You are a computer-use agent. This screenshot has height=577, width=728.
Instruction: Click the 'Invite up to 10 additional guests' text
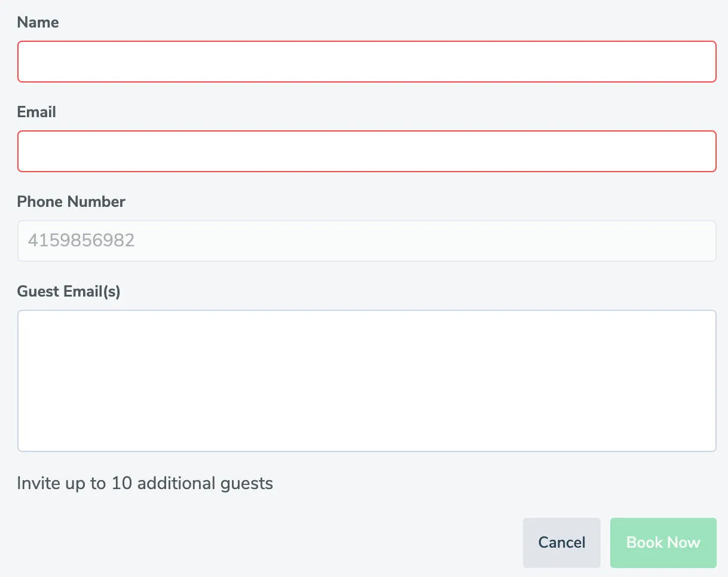coord(145,483)
